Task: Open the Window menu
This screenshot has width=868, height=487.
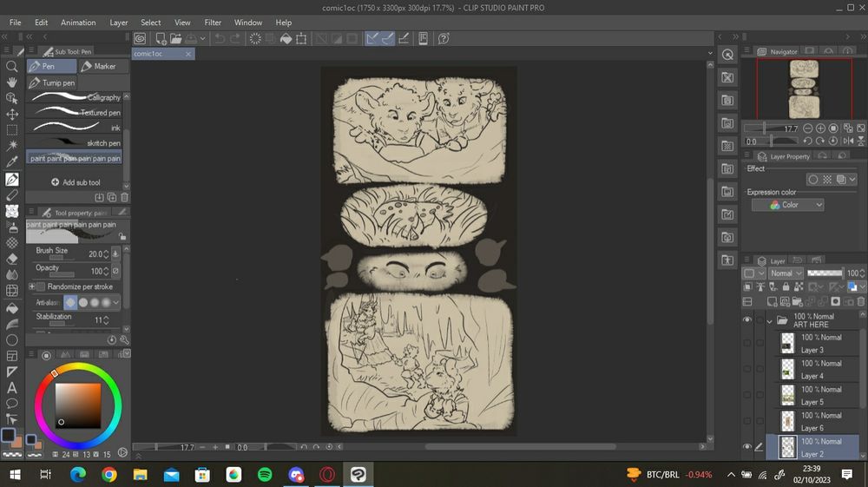Action: pyautogui.click(x=248, y=23)
